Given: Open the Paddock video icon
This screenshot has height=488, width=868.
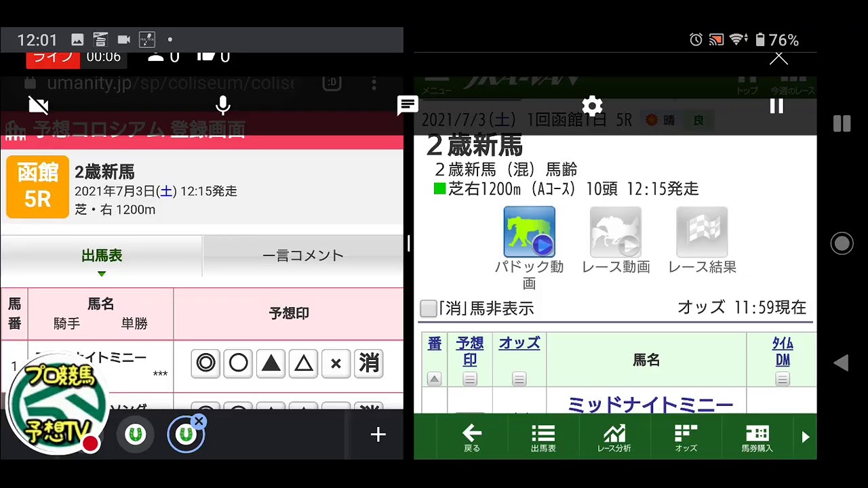Looking at the screenshot, I should click(x=529, y=232).
